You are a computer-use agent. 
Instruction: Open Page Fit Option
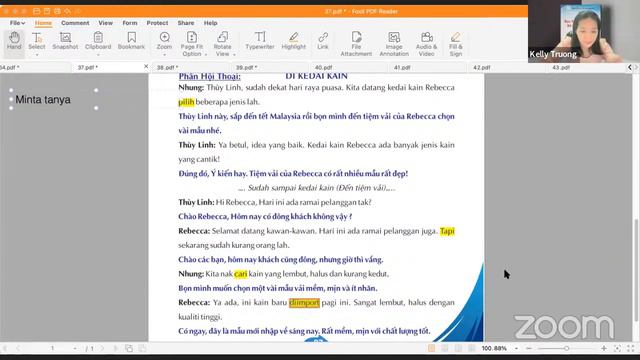(192, 44)
